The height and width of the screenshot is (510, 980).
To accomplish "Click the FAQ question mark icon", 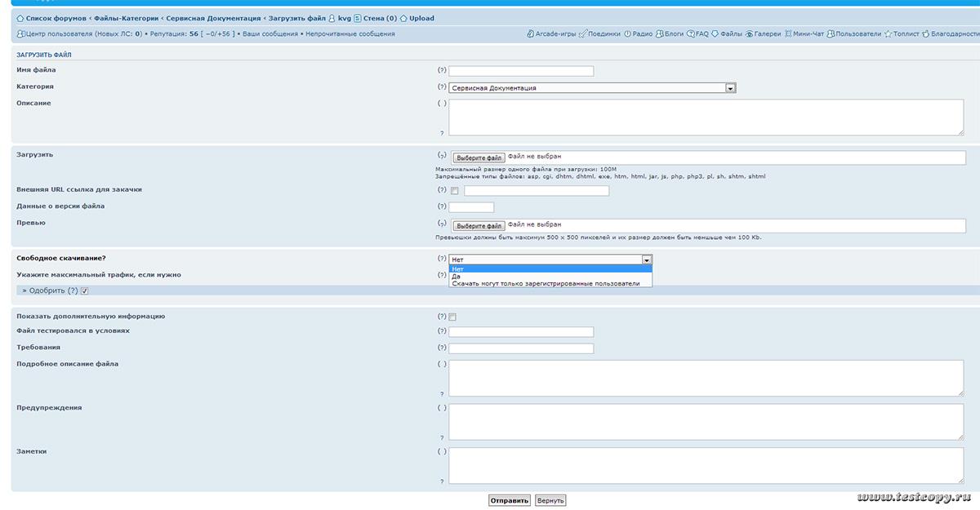I will [691, 34].
